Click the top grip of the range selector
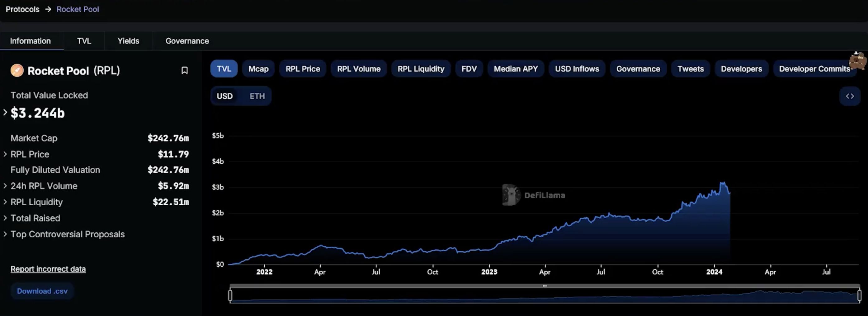Viewport: 868px width, 316px height. coord(545,286)
